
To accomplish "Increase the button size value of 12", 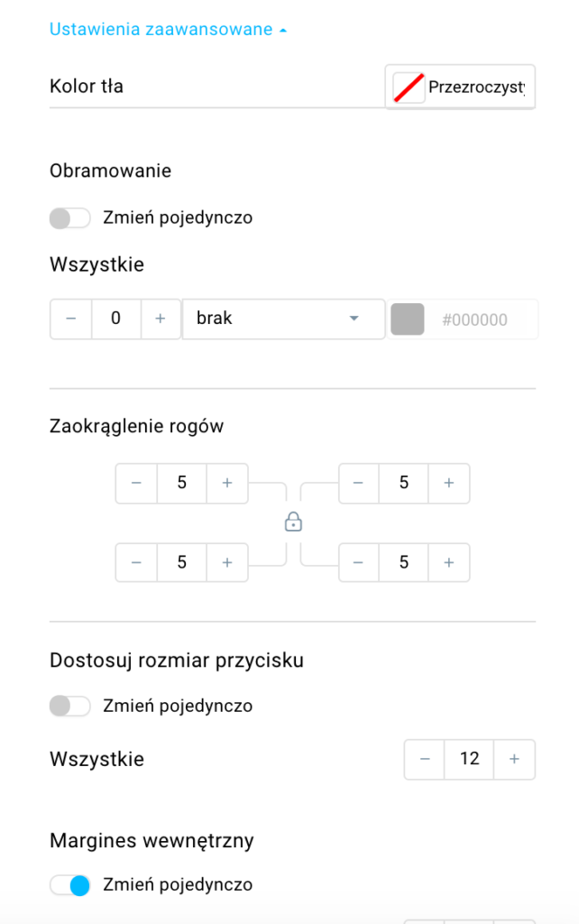I will pos(514,759).
